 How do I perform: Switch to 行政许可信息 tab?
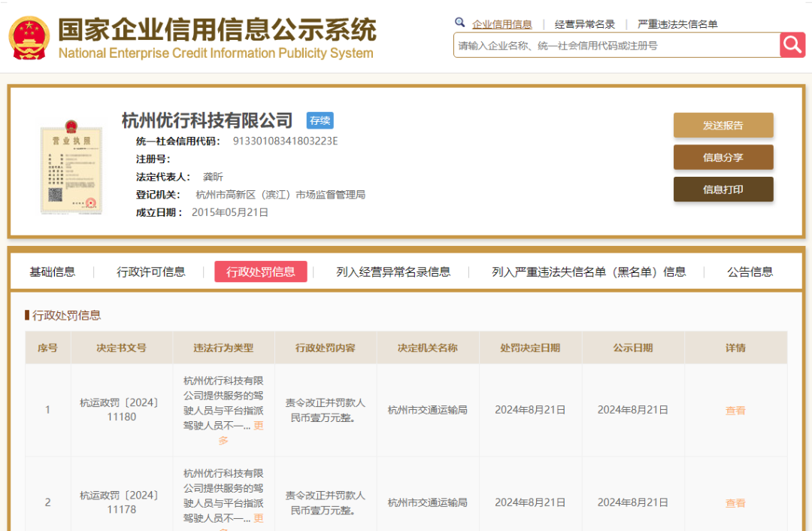[x=151, y=272]
